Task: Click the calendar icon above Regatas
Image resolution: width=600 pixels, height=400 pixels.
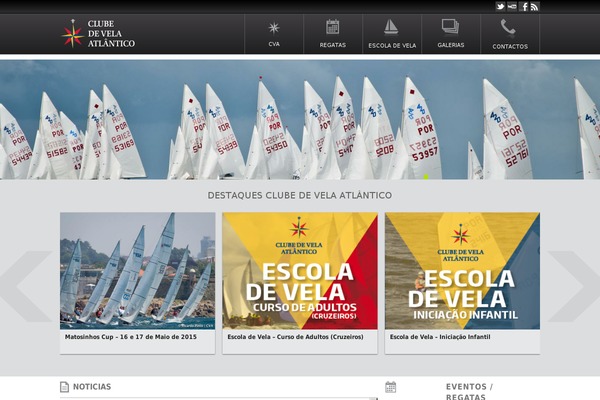Action: click(333, 27)
